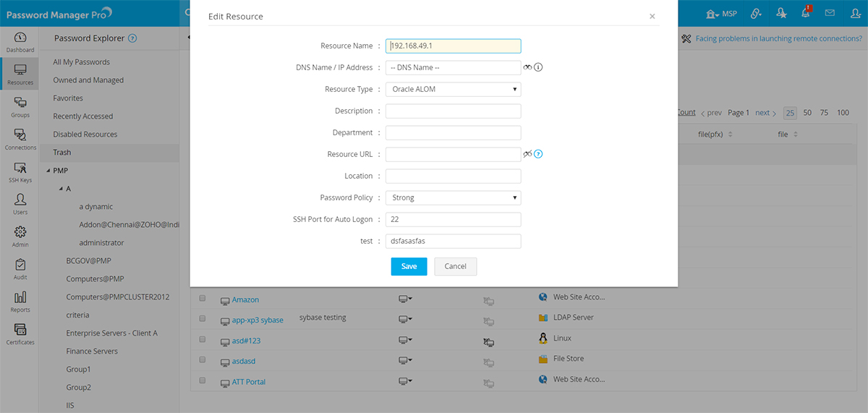Check the ATT Portal row checkbox
Viewport: 868px width, 413px height.
click(203, 380)
